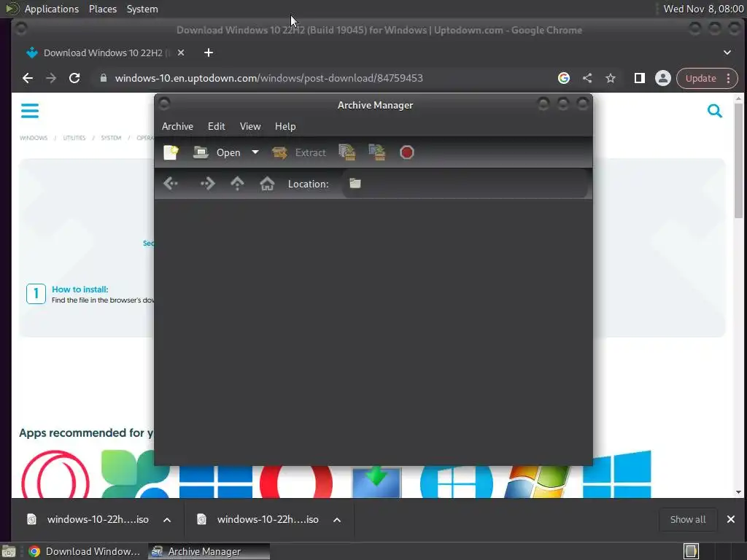Viewport: 747px width, 560px height.
Task: Click the SYSTEM breadcrumb link
Action: [111, 138]
